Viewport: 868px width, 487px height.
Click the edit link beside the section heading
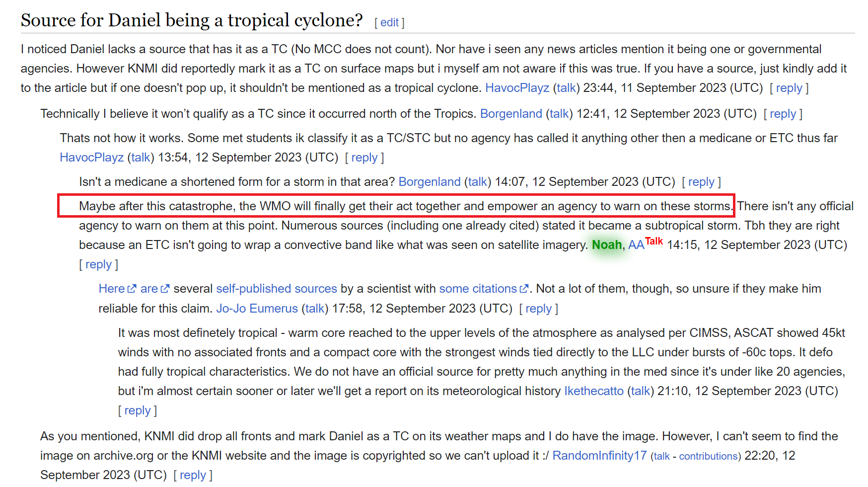coord(389,22)
